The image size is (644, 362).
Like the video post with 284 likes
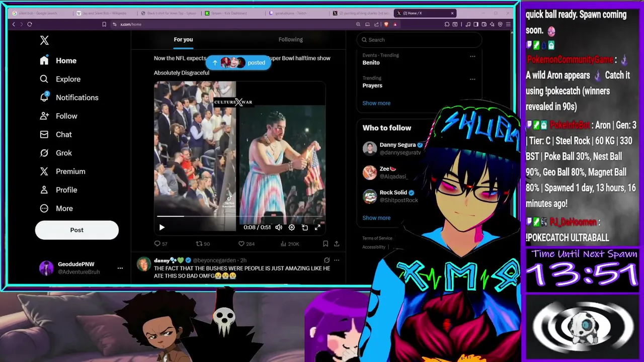pyautogui.click(x=247, y=244)
